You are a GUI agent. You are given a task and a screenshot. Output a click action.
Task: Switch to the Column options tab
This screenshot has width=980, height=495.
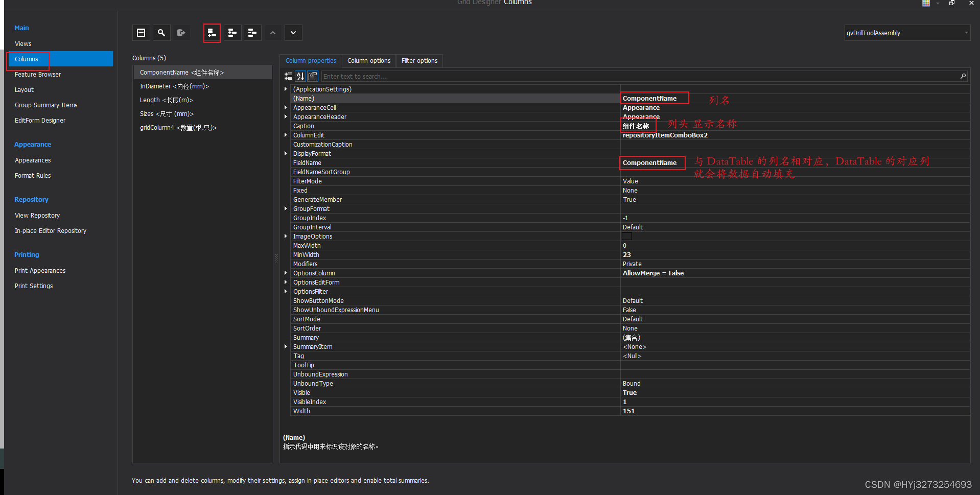368,60
